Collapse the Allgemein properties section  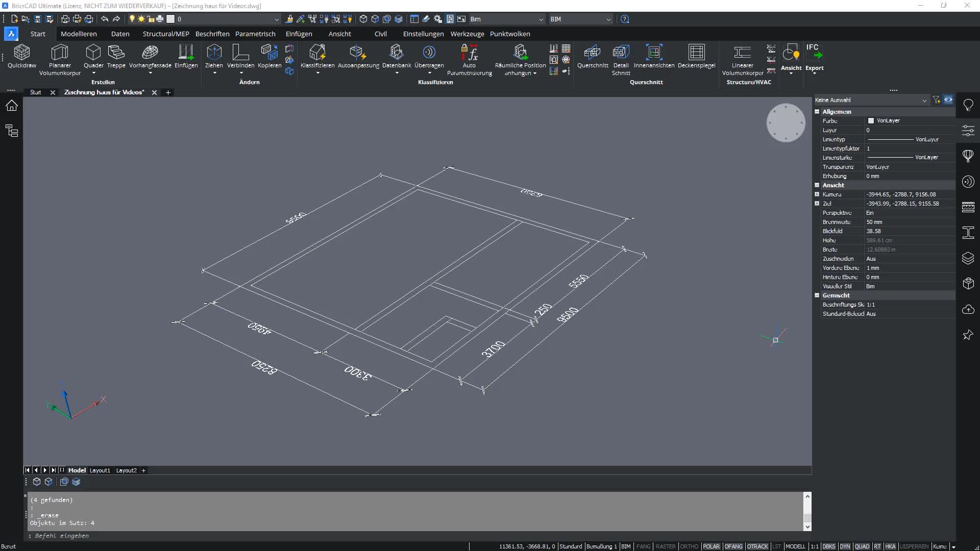pyautogui.click(x=817, y=111)
